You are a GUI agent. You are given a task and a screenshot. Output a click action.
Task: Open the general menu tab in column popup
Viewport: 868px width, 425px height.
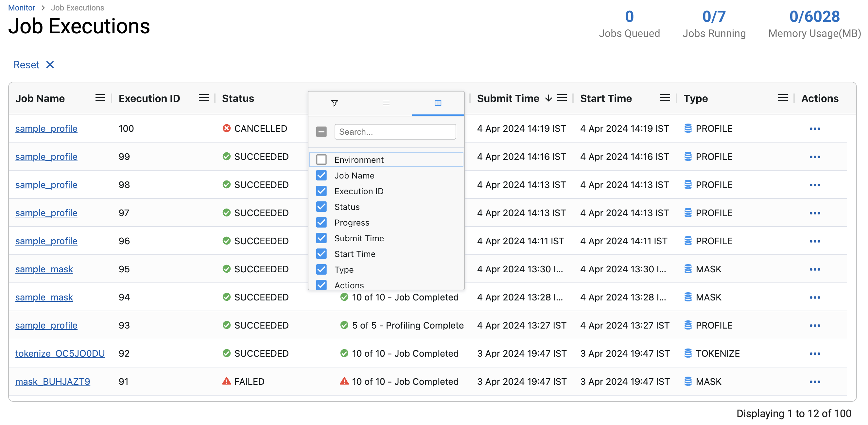[386, 103]
